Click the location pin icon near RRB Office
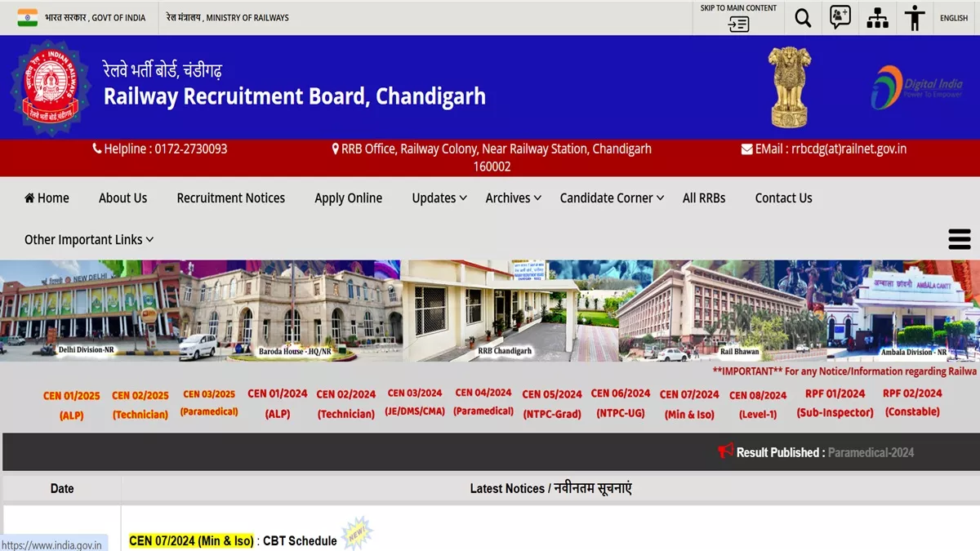 335,149
